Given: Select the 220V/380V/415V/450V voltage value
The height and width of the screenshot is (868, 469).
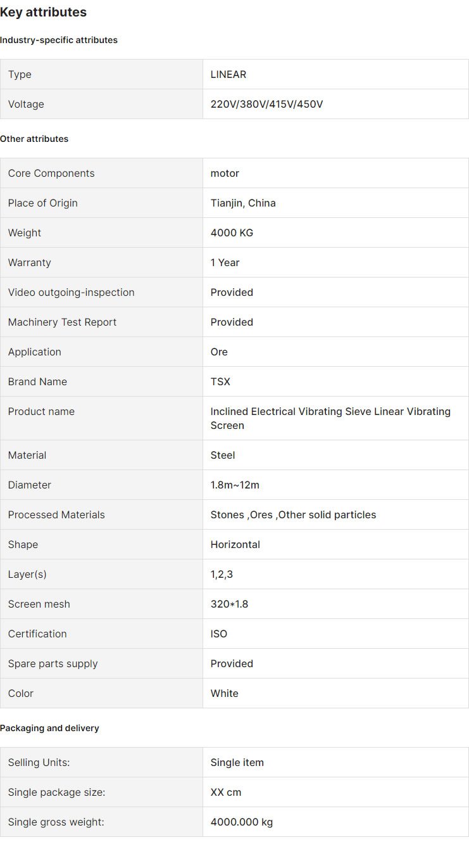Looking at the screenshot, I should click(266, 104).
